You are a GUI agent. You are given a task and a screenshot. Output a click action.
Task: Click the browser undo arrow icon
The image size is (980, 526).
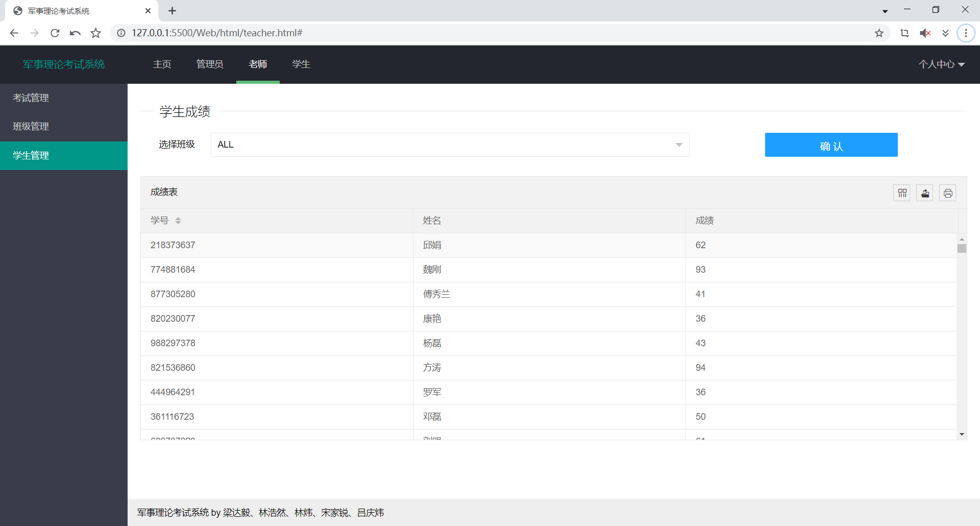pyautogui.click(x=75, y=33)
